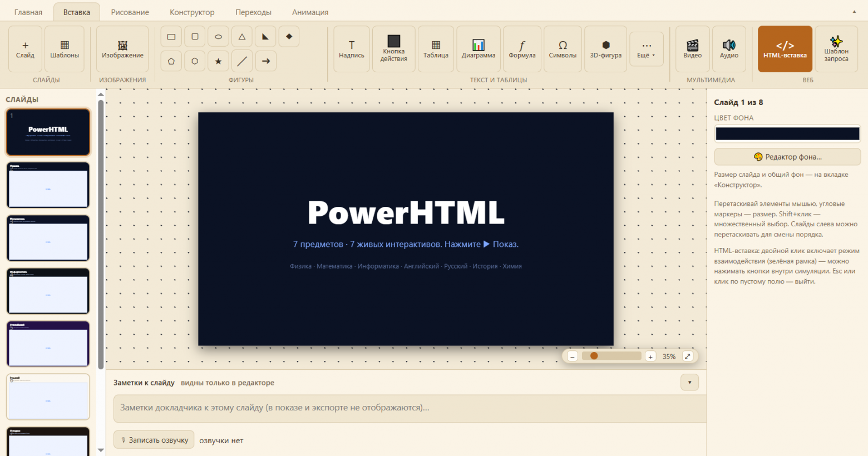Click the 'Слайд 1 из 8' heading
The width and height of the screenshot is (868, 456).
[x=739, y=102]
